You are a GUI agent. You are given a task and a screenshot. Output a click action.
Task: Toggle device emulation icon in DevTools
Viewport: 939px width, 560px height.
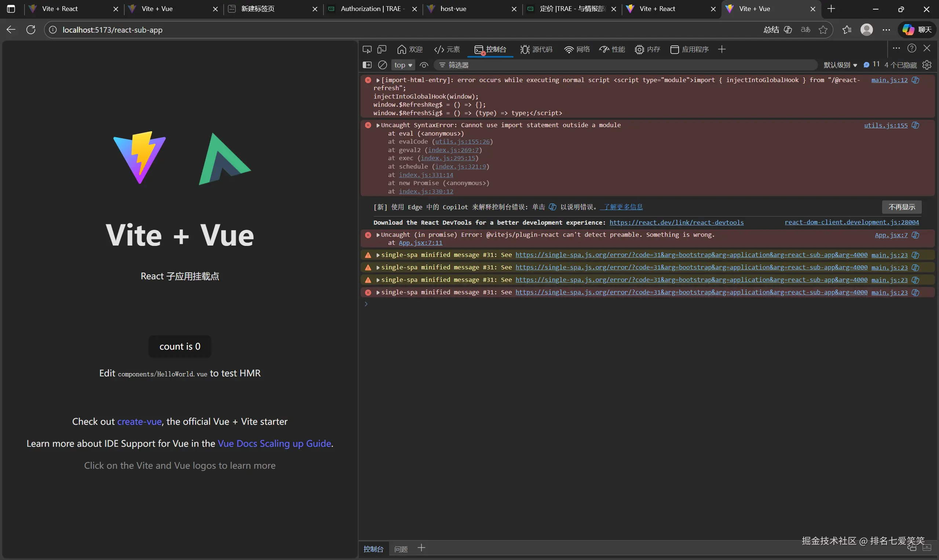pyautogui.click(x=382, y=49)
